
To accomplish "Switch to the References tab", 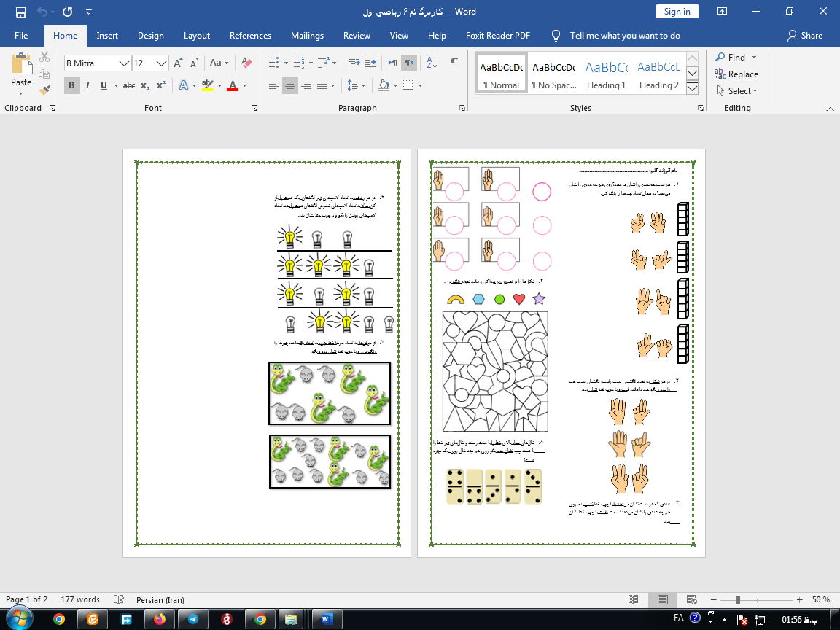I will tap(250, 36).
